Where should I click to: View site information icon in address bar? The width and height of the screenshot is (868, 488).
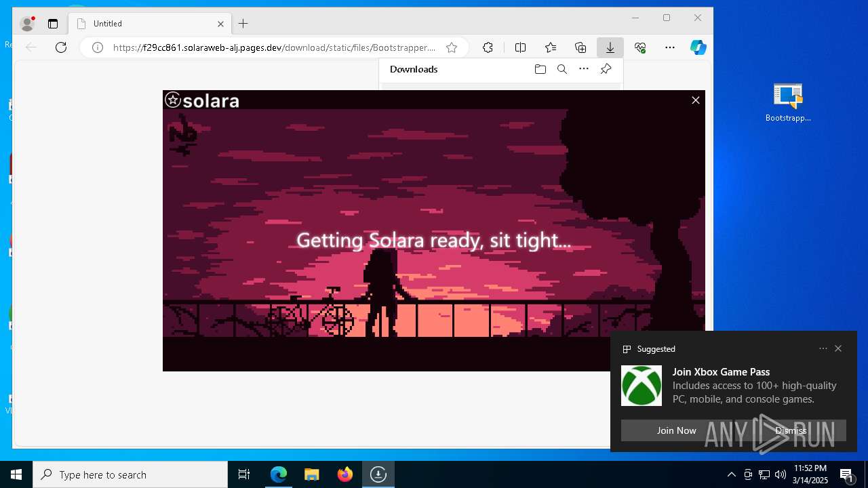click(x=98, y=47)
